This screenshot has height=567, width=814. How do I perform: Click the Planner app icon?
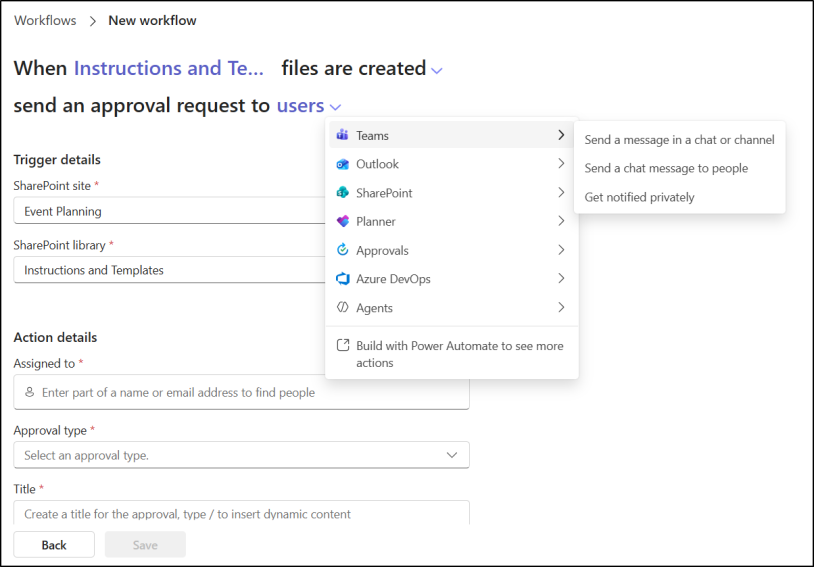point(343,221)
